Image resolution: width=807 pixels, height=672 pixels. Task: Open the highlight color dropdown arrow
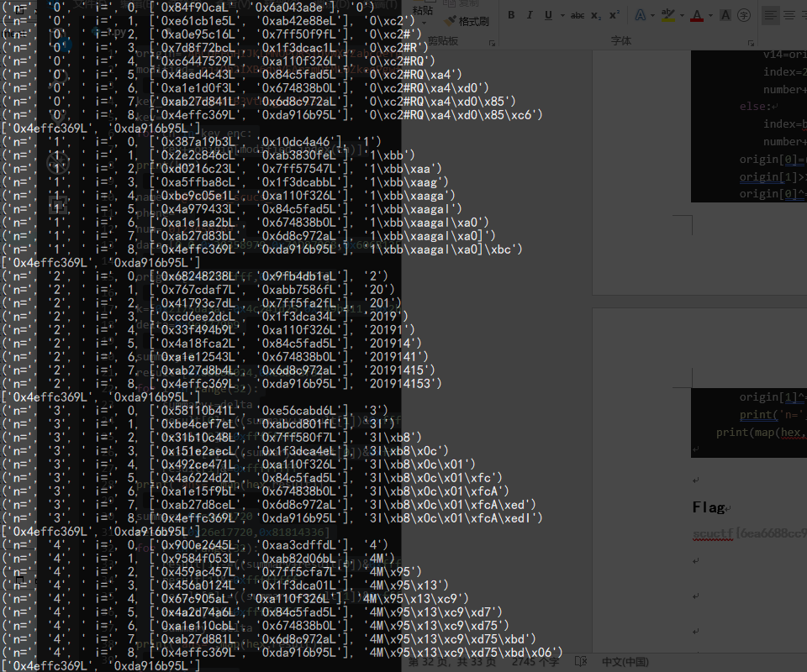click(680, 15)
